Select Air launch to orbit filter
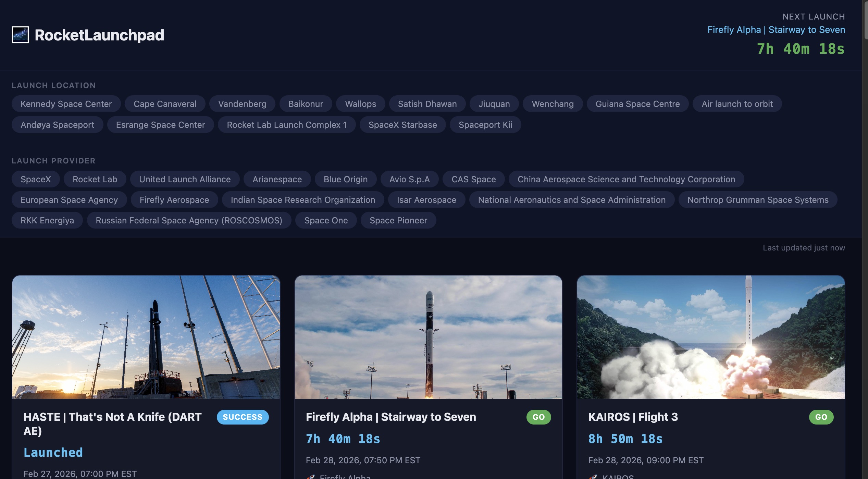This screenshot has width=868, height=479. [x=737, y=104]
